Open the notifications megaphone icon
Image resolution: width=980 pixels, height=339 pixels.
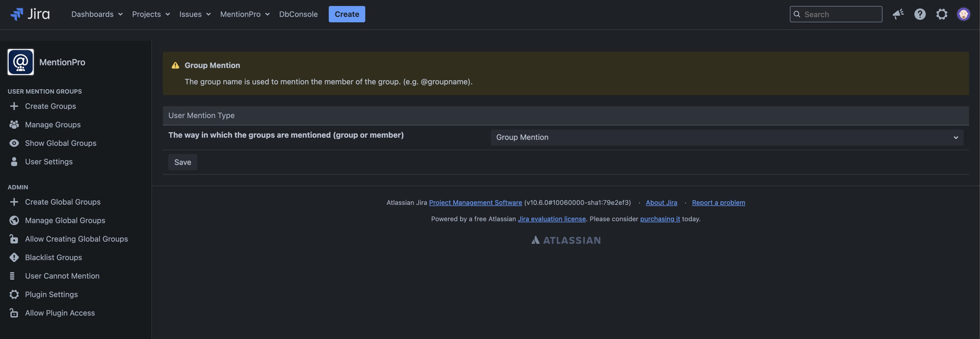[x=898, y=14]
